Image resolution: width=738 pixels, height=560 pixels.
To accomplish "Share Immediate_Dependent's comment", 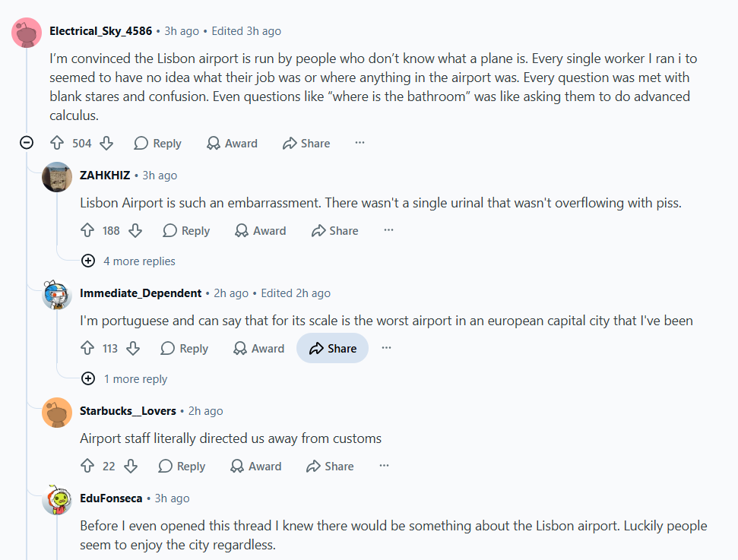I will coord(332,348).
